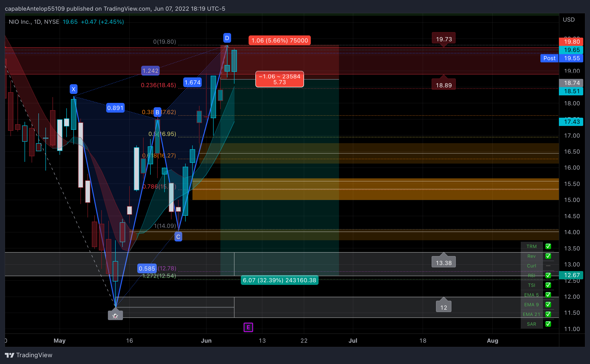Click the TradingView logo
Image resolution: width=590 pixels, height=364 pixels.
tap(28, 355)
